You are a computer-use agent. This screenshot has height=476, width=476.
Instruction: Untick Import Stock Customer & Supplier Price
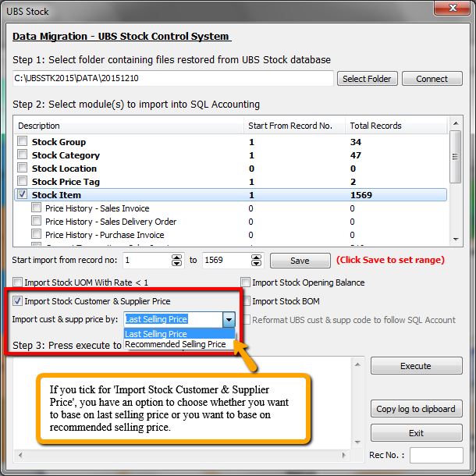(x=18, y=301)
